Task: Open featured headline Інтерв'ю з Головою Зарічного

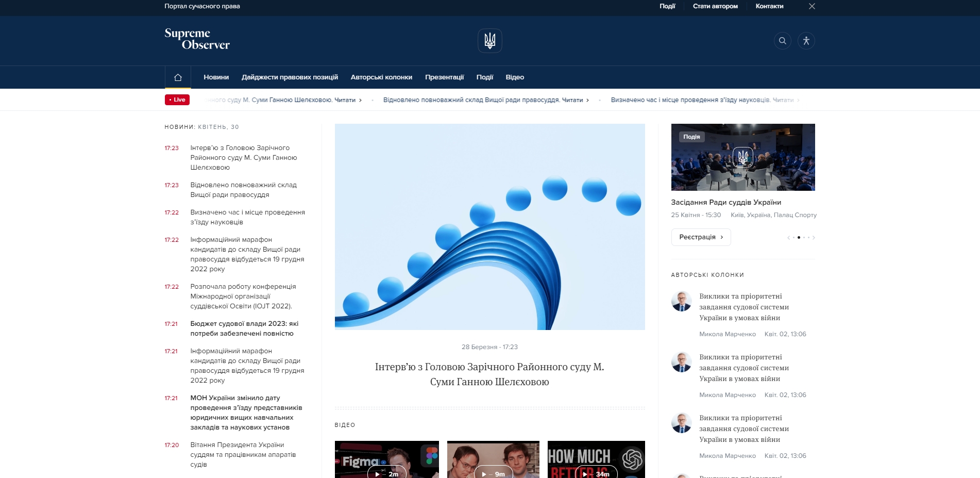Action: coord(489,374)
